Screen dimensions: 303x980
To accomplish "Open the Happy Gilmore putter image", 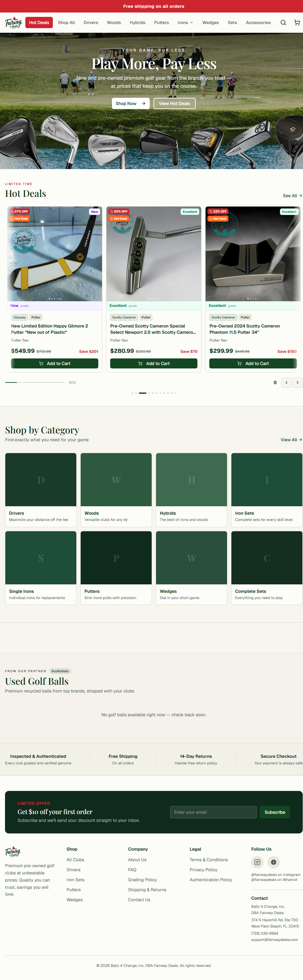I will tap(54, 254).
